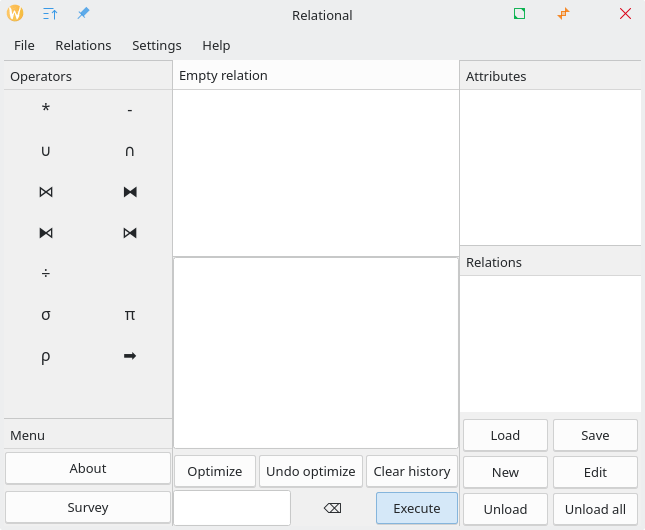The height and width of the screenshot is (530, 645).
Task: Click the Load relation button
Action: click(505, 435)
